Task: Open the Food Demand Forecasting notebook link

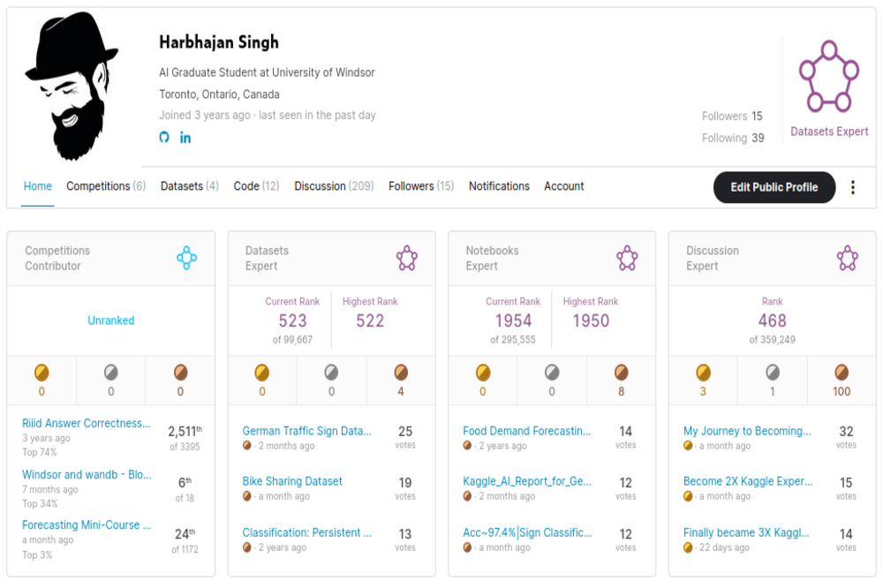Action: point(526,432)
